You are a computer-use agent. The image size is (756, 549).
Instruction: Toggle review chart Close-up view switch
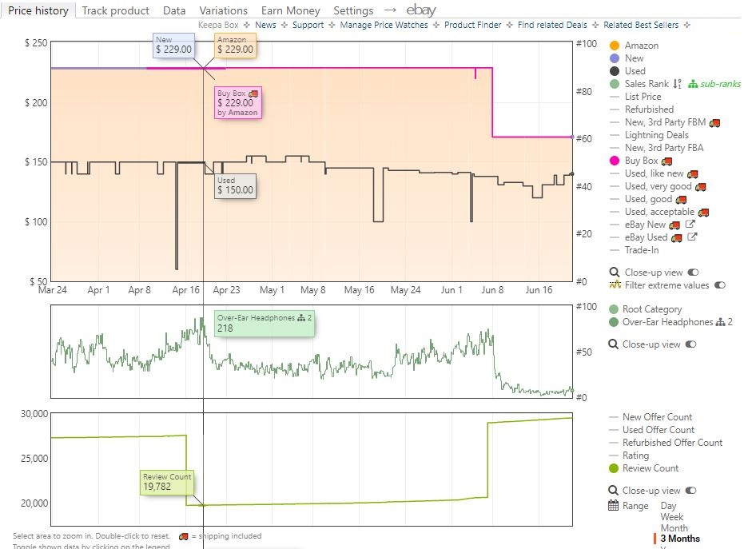click(690, 490)
